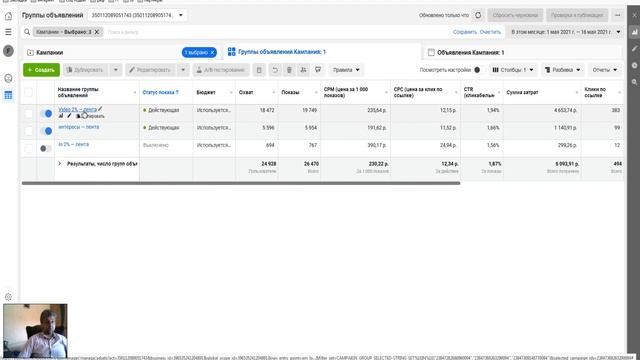Open the Разбивка breakdown dropdown
This screenshot has height=360, width=640.
(x=562, y=70)
